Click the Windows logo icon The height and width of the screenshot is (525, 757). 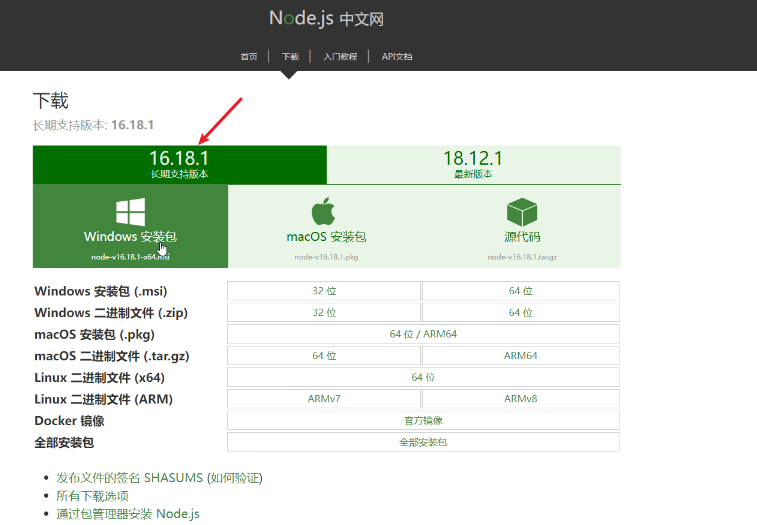click(x=130, y=212)
